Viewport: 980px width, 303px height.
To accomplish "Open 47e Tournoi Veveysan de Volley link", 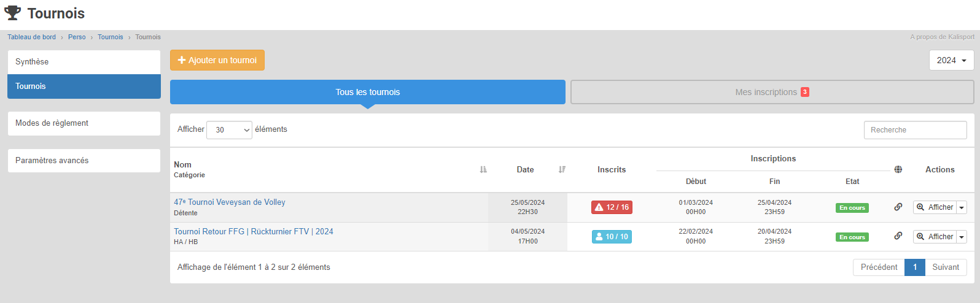I will point(230,202).
